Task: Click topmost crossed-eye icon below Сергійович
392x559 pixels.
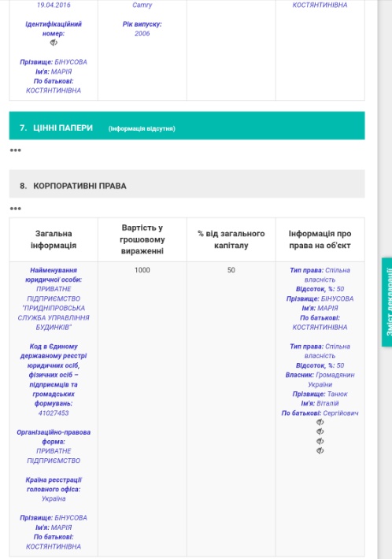Action: click(320, 423)
